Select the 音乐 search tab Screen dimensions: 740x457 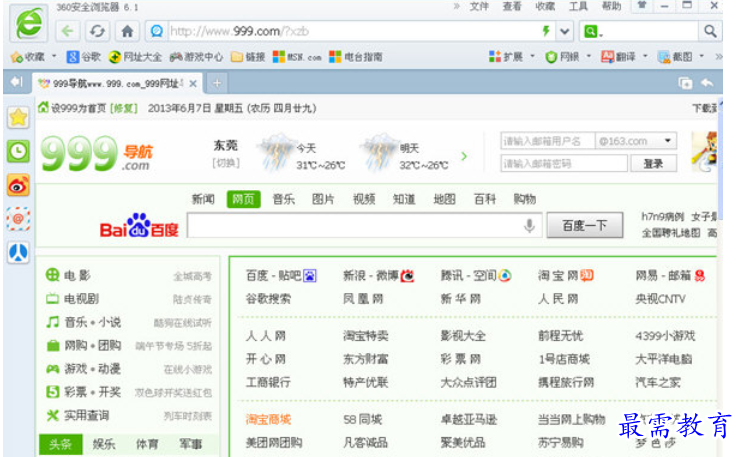pyautogui.click(x=284, y=199)
